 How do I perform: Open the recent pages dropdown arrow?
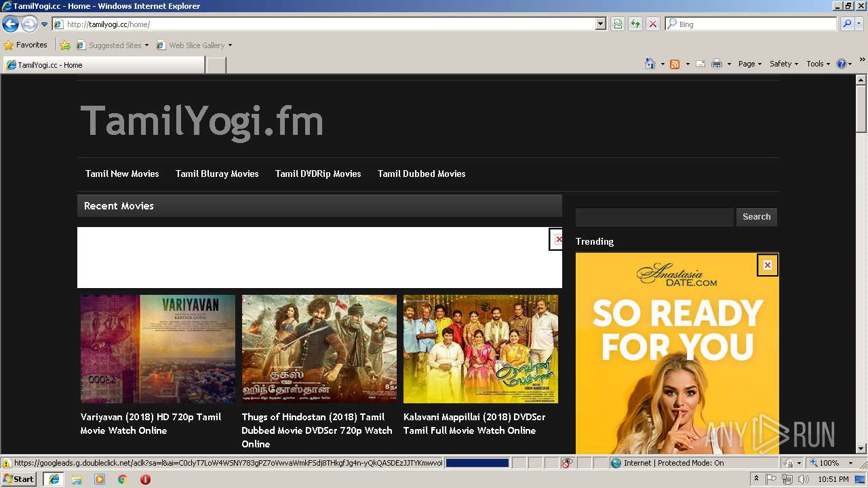click(45, 24)
